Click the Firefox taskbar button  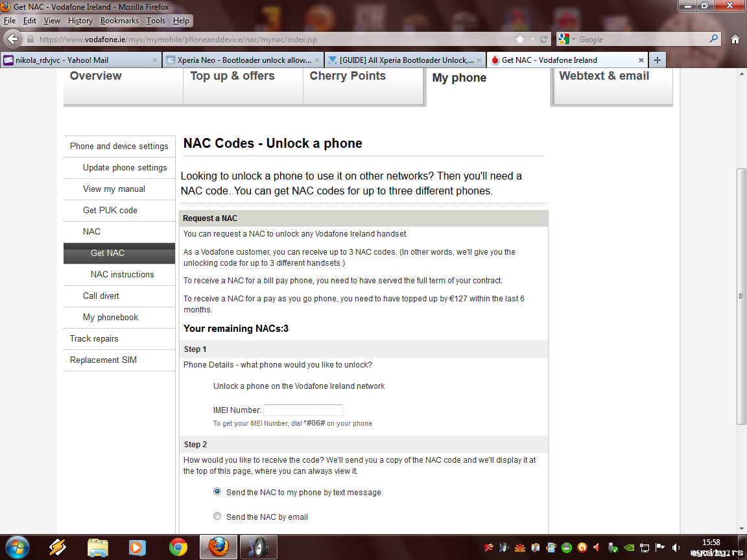[x=218, y=547]
